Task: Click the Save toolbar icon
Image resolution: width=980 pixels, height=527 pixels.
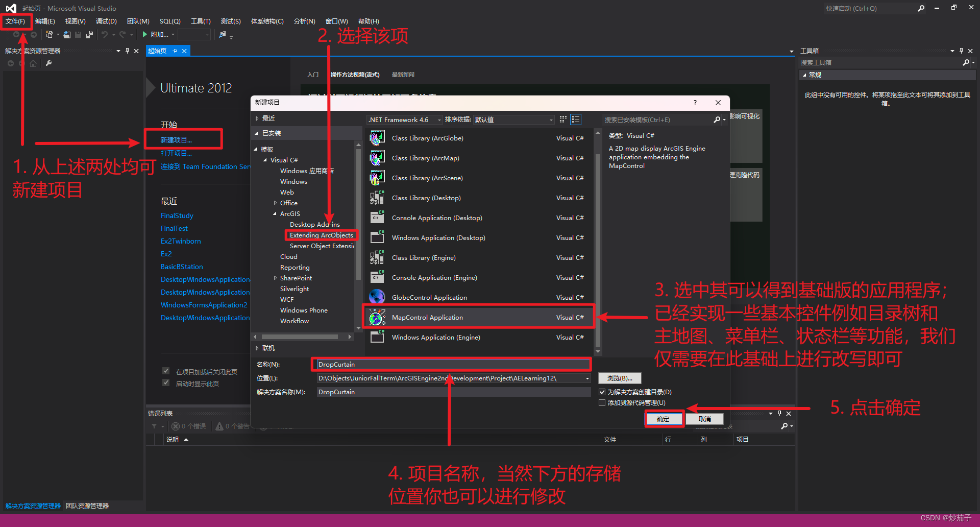Action: (x=78, y=35)
